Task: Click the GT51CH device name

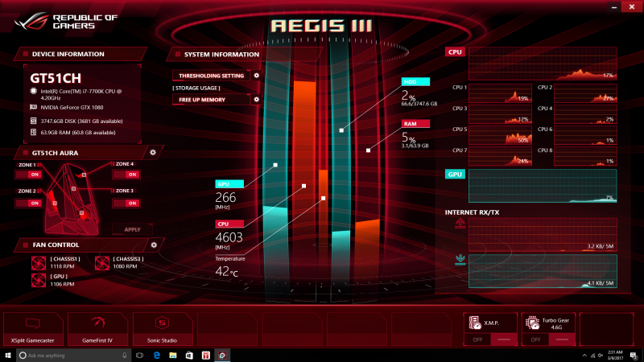Action: click(56, 78)
